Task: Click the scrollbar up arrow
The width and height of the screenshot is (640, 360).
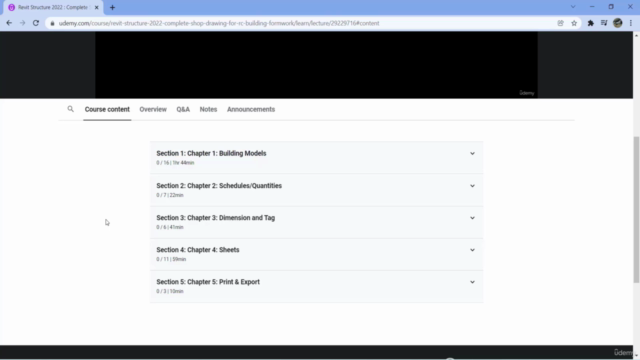Action: 636,36
